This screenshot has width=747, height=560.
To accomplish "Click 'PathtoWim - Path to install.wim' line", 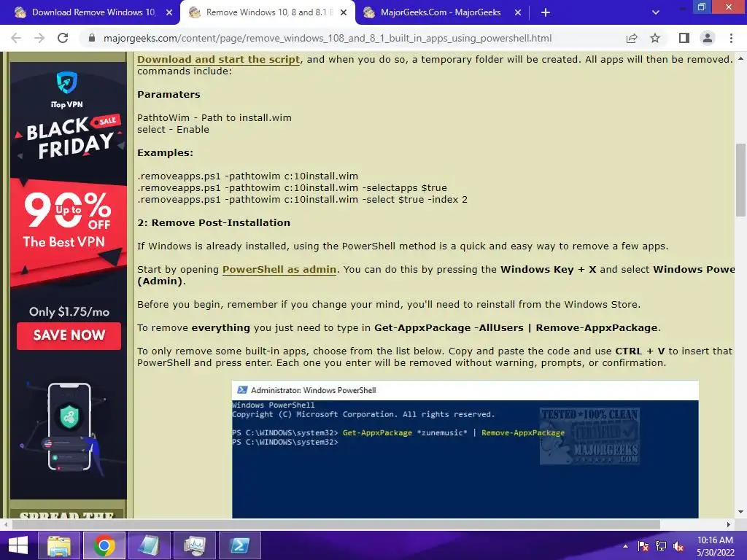I will coord(214,117).
